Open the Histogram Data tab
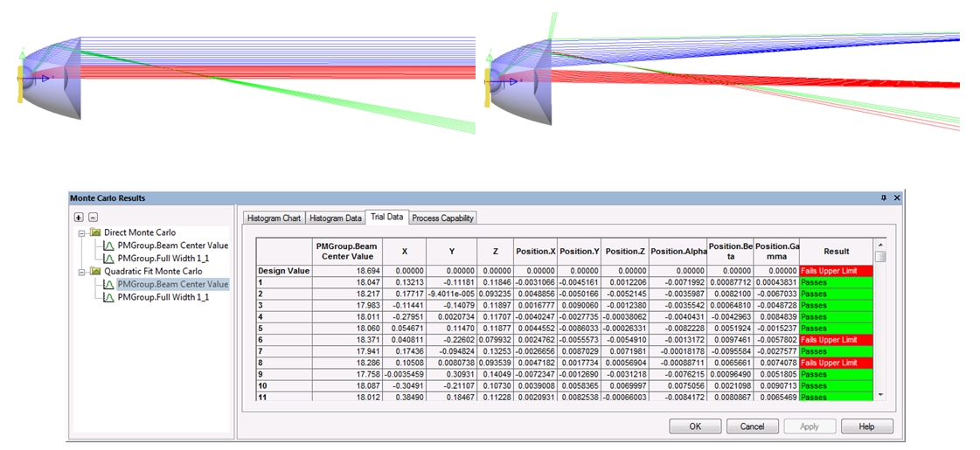 coord(336,218)
